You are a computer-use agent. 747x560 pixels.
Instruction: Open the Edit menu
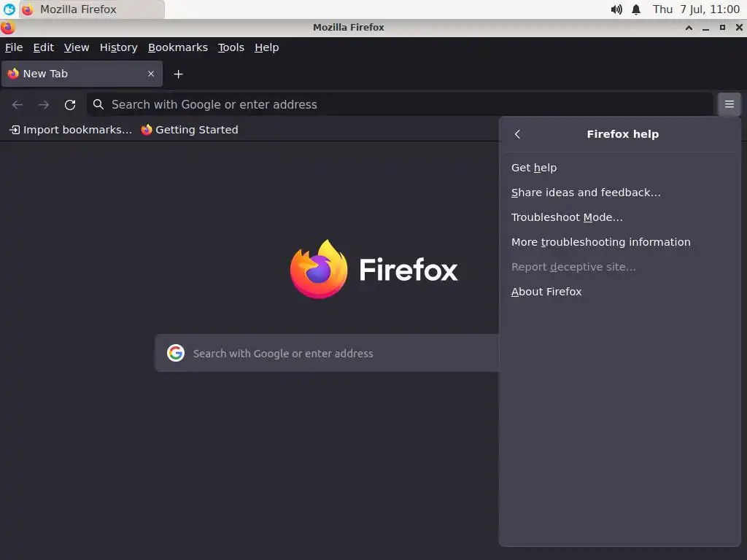tap(43, 47)
